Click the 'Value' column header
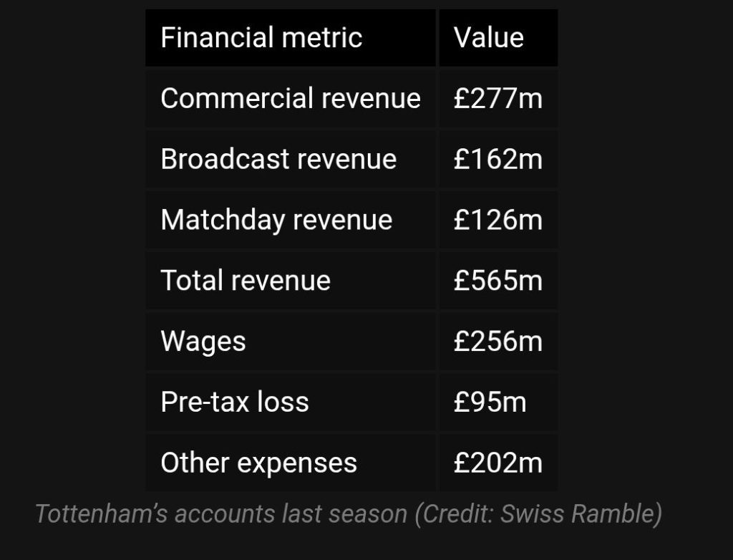The height and width of the screenshot is (560, 733). tap(489, 38)
